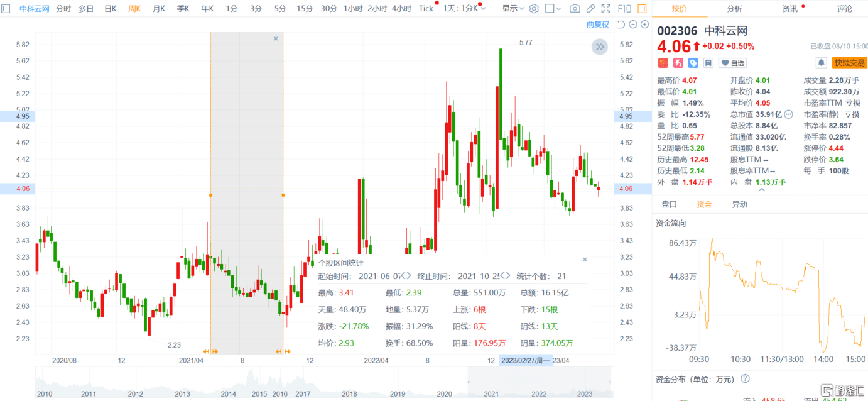
Task: Click the overview timeline left handle arrow
Action: click(x=469, y=382)
